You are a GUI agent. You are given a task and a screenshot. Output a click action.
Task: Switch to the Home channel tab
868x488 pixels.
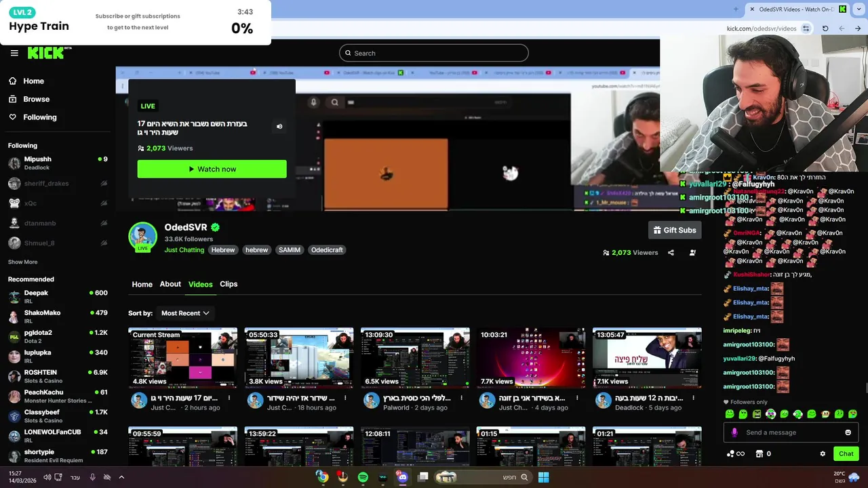coord(142,284)
